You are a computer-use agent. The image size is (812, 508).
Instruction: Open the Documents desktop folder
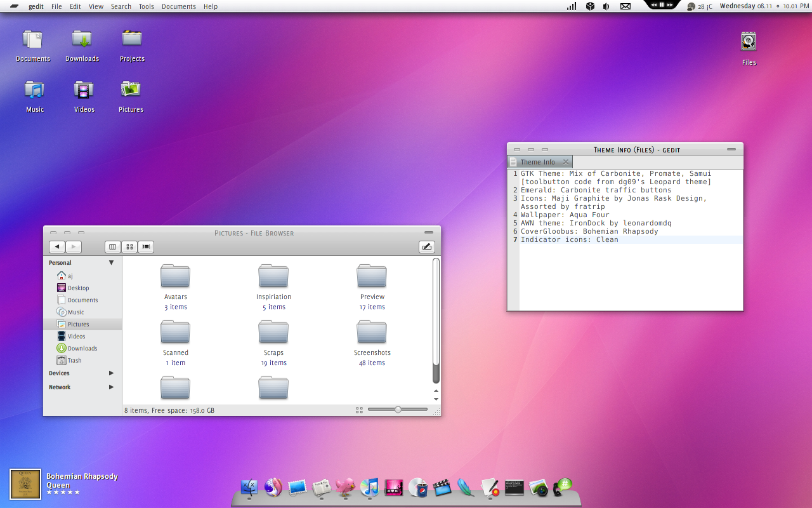coord(33,46)
